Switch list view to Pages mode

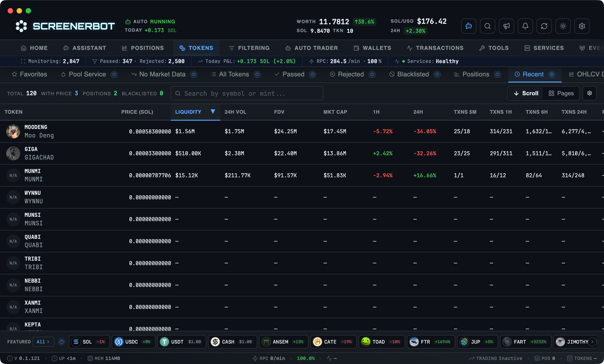point(561,93)
